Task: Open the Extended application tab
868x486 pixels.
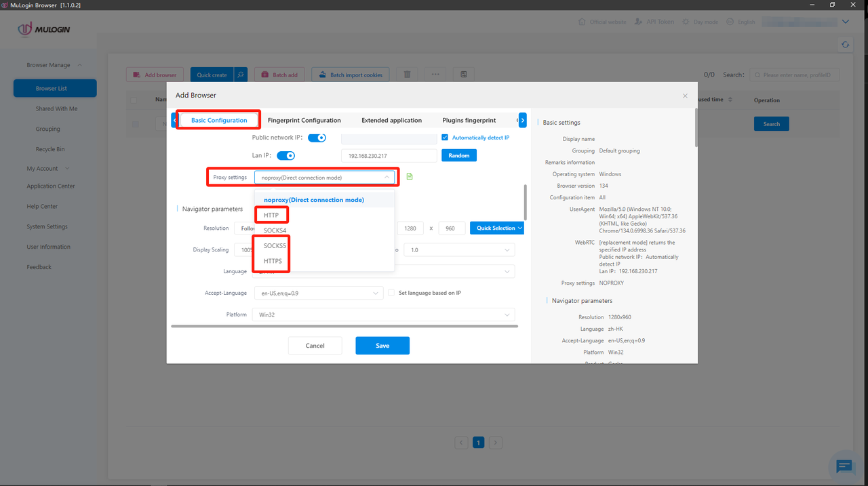Action: (391, 121)
